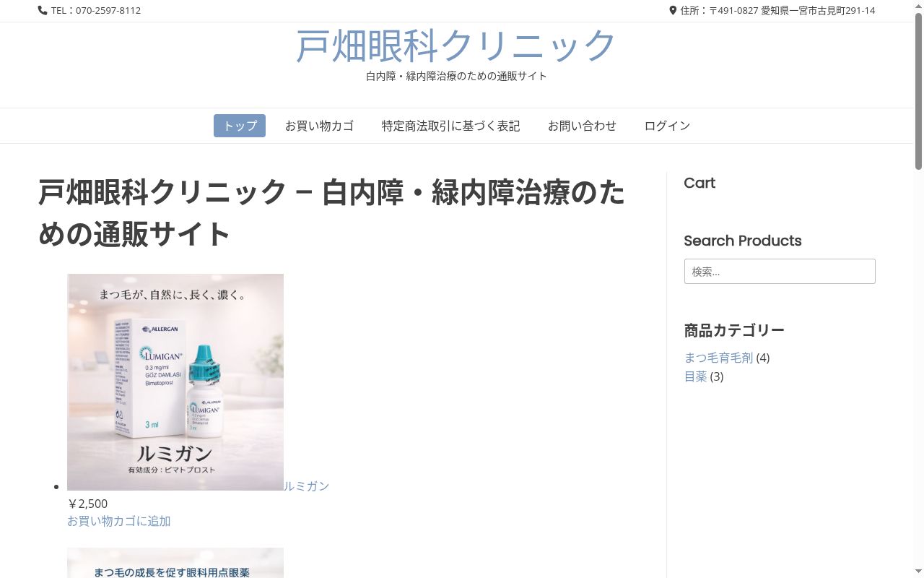924x578 pixels.
Task: Click the ￥2,500 price text
Action: (x=87, y=504)
